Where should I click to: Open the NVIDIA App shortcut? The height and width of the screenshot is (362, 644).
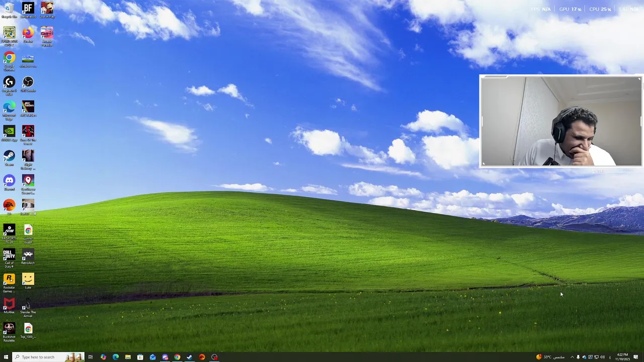pos(9,134)
